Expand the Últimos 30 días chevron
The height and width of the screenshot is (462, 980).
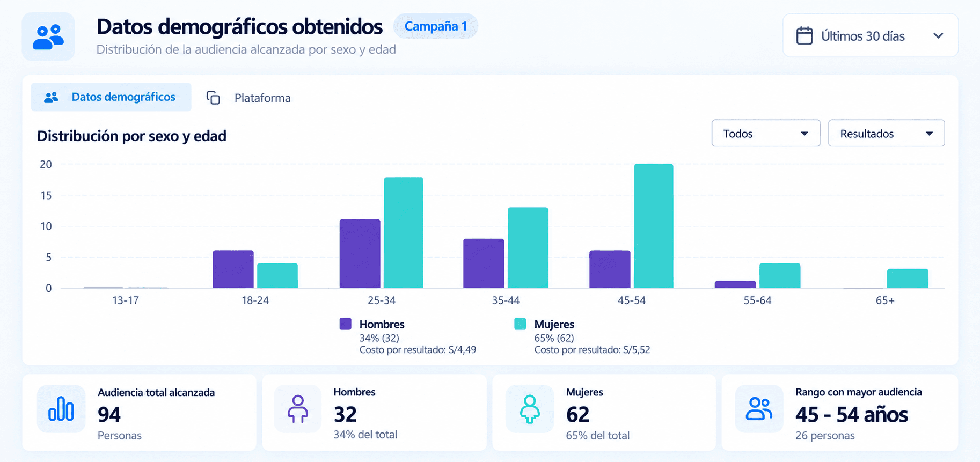(938, 36)
